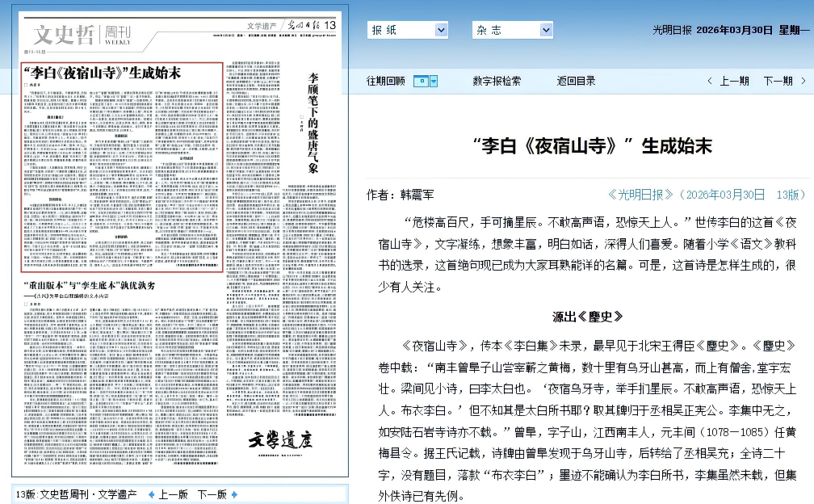
Task: Click the blue left arrow before 上一版
Action: pyautogui.click(x=151, y=494)
